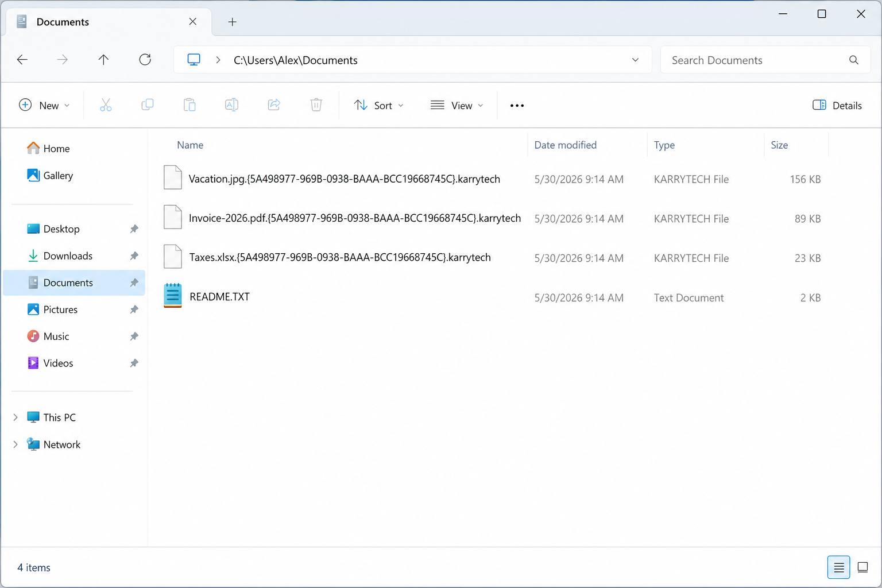Click the README.TXT notepad file icon

[173, 296]
